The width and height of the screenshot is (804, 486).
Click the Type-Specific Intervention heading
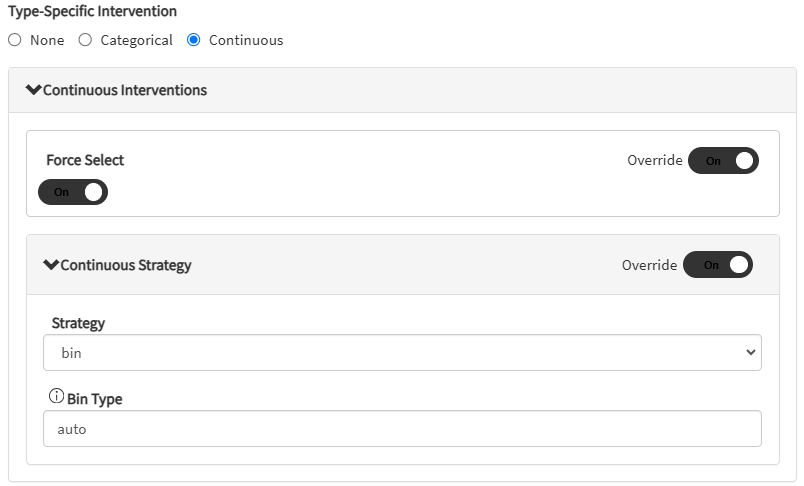[x=92, y=12]
